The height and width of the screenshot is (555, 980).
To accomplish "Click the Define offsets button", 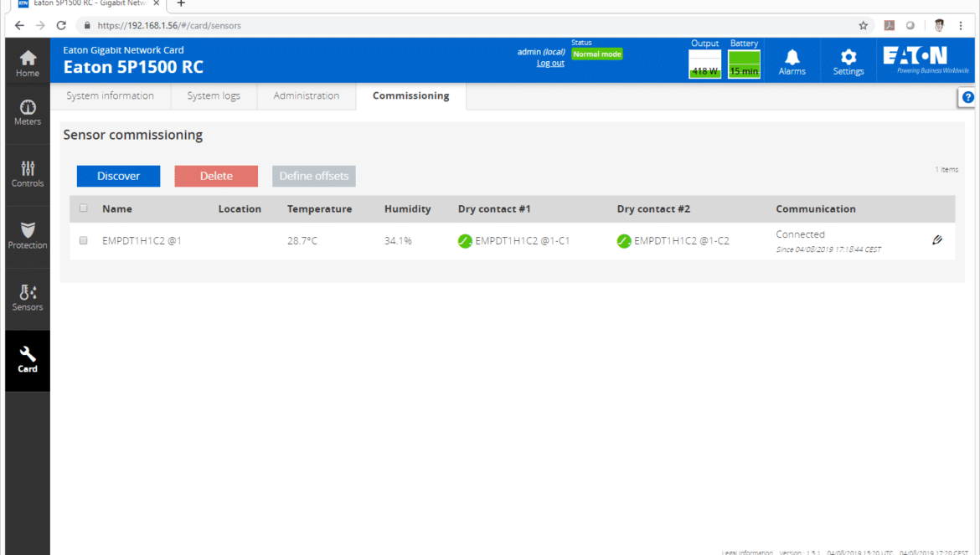I will point(314,176).
